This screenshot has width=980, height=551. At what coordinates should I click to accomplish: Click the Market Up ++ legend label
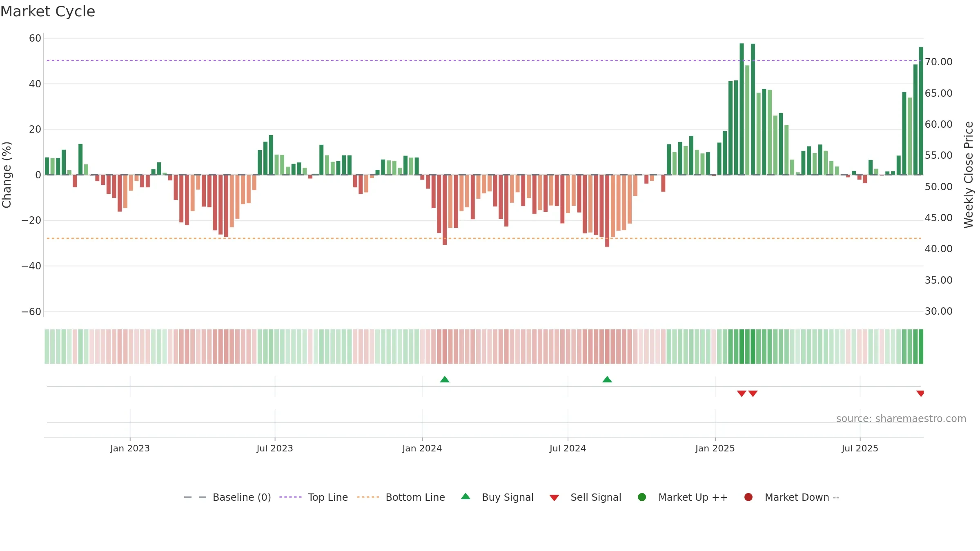[693, 497]
